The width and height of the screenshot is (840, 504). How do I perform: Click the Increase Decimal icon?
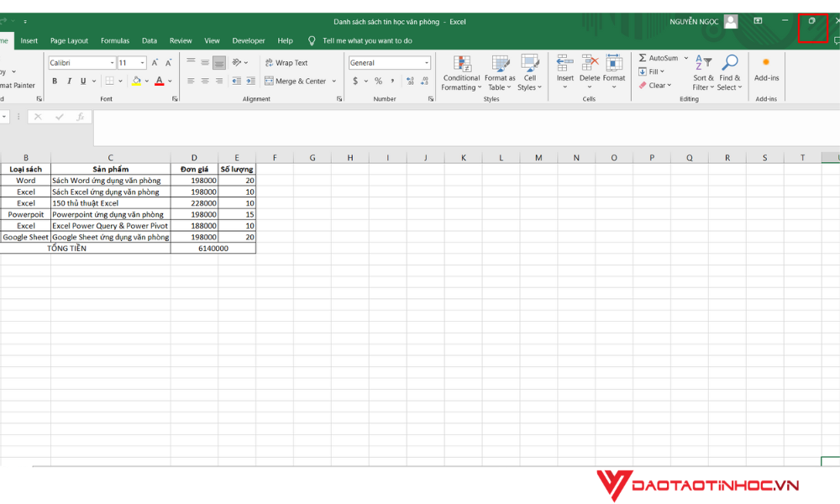pos(411,81)
